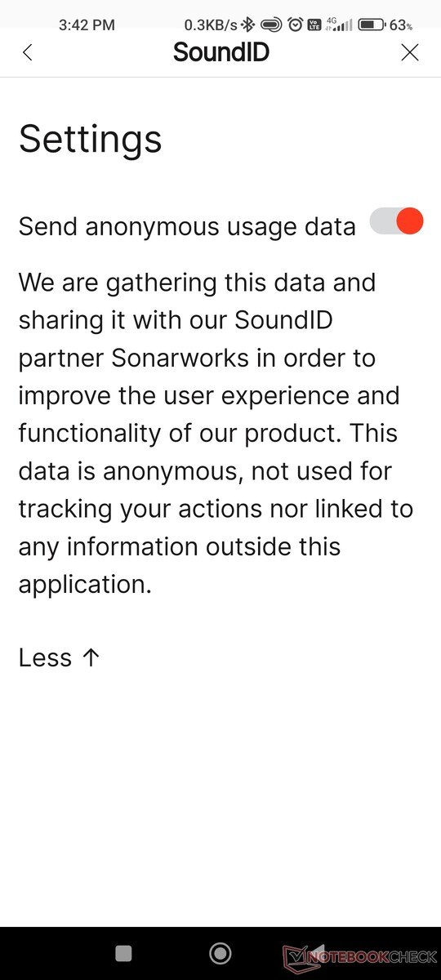This screenshot has width=441, height=980.
Task: Tap the anonymous data description paragraph
Action: coord(216,434)
